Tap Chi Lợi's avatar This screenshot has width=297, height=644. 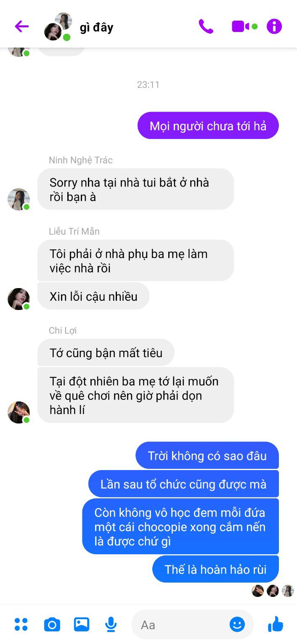coord(19,412)
